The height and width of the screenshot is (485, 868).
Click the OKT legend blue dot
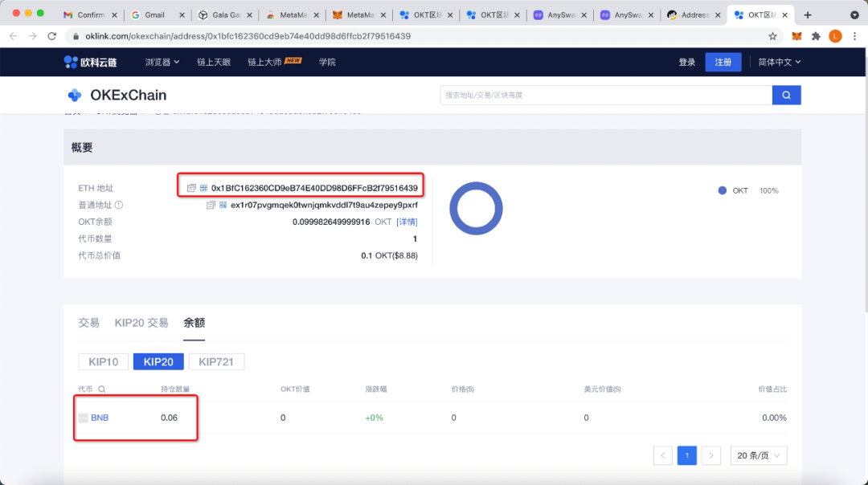tap(722, 190)
